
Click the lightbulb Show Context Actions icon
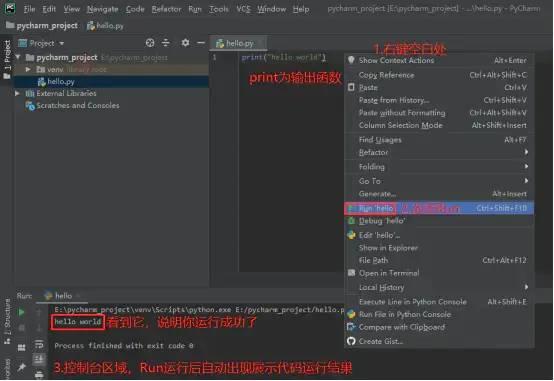coord(351,60)
